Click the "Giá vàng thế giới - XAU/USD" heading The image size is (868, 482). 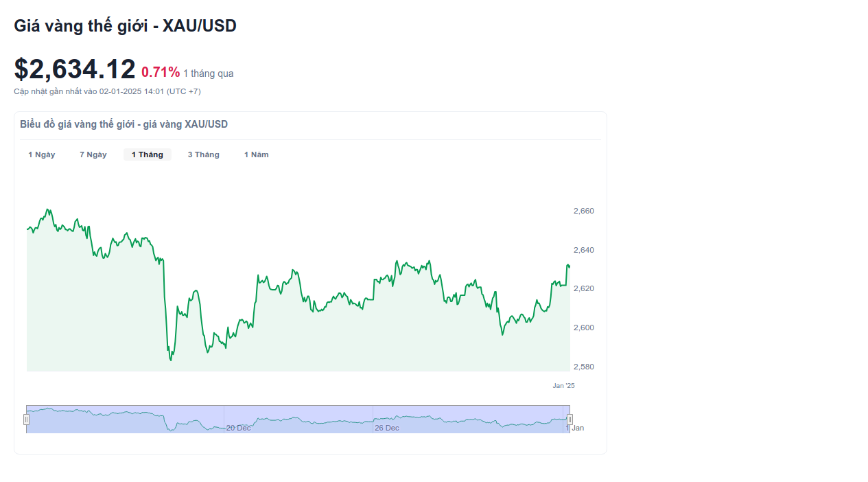click(125, 26)
